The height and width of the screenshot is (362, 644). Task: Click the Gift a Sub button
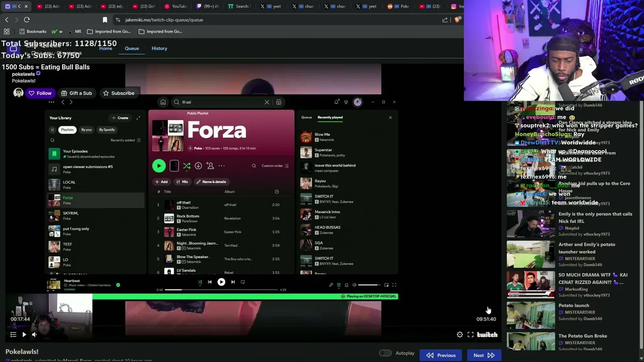[x=76, y=93]
